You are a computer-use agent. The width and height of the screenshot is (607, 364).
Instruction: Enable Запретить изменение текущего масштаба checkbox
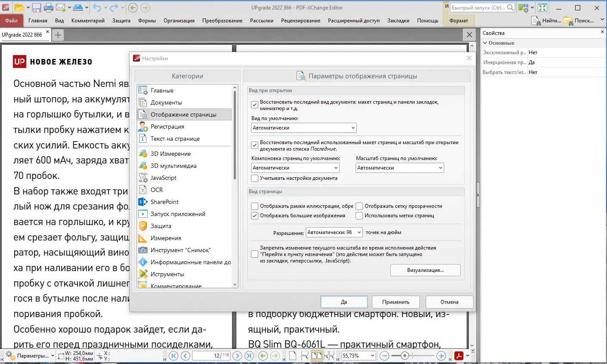point(254,254)
